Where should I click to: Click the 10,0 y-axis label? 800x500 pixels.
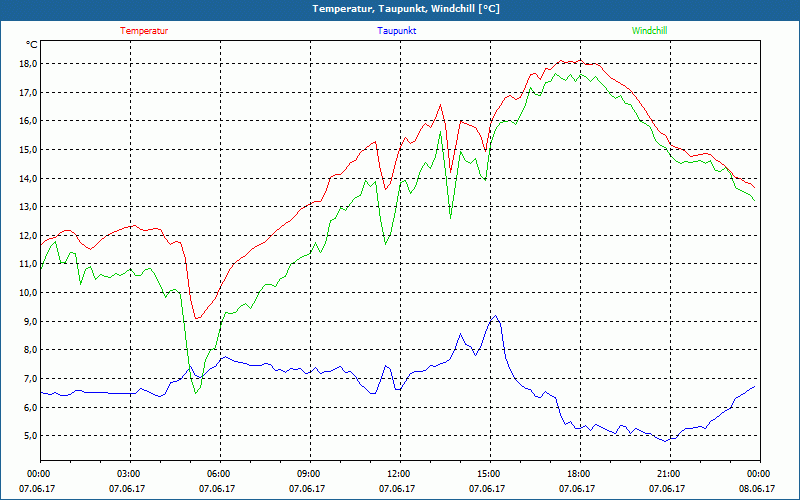[28, 292]
